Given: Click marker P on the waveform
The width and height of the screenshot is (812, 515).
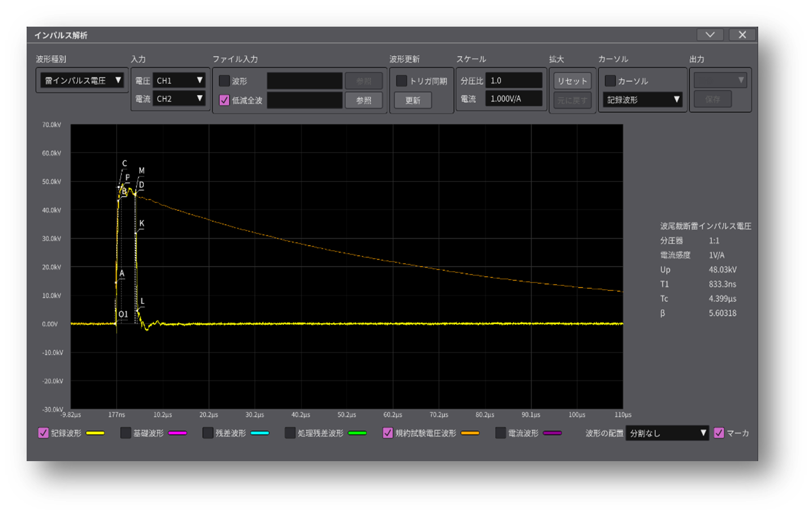Looking at the screenshot, I should [x=127, y=178].
